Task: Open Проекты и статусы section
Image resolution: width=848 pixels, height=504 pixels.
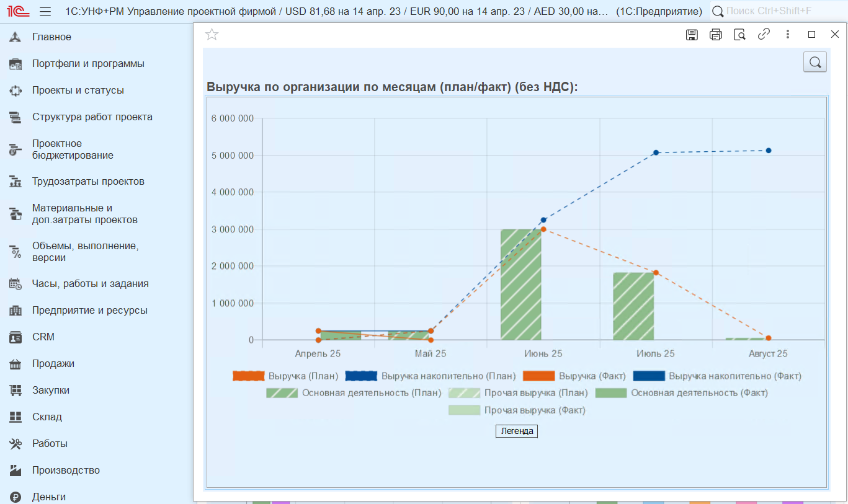Action: point(78,91)
